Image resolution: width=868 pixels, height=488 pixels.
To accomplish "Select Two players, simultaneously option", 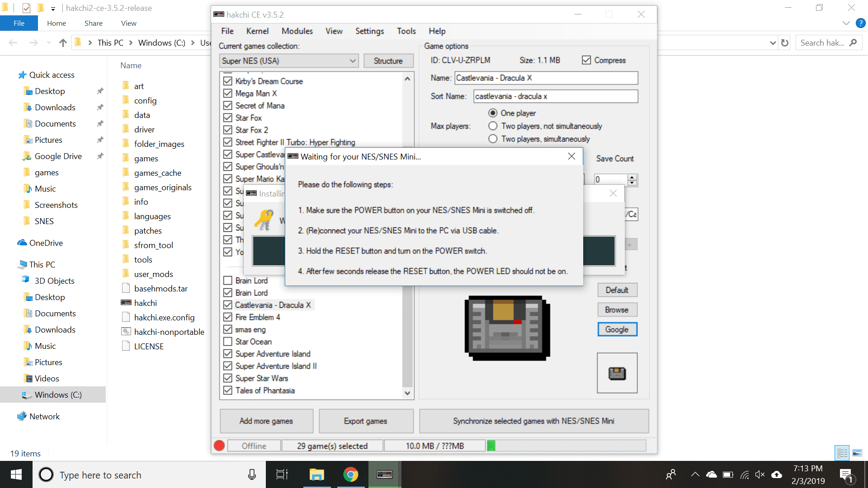I will tap(493, 139).
